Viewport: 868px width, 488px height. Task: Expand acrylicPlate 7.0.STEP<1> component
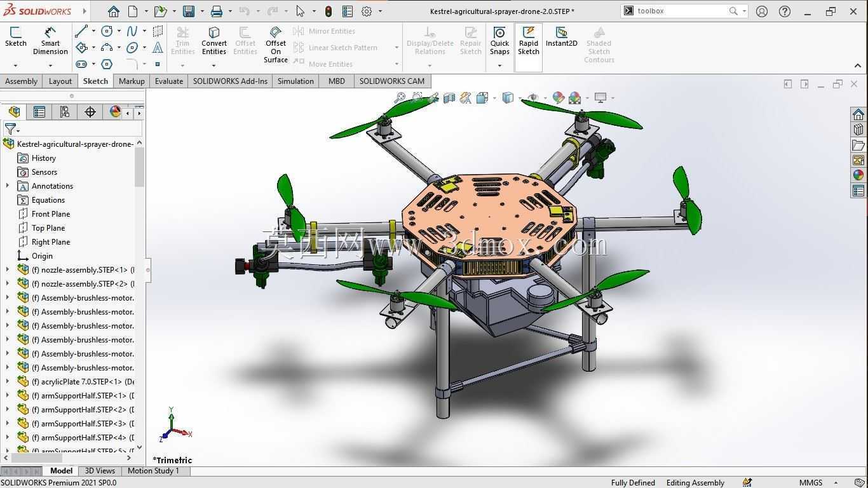pos(8,382)
